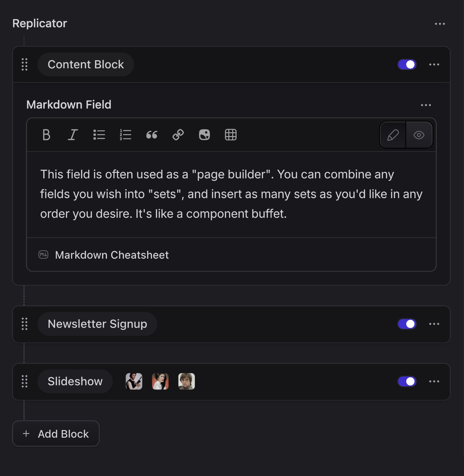The image size is (464, 476).
Task: Apply bold formatting in the markdown toolbar
Action: pos(46,135)
